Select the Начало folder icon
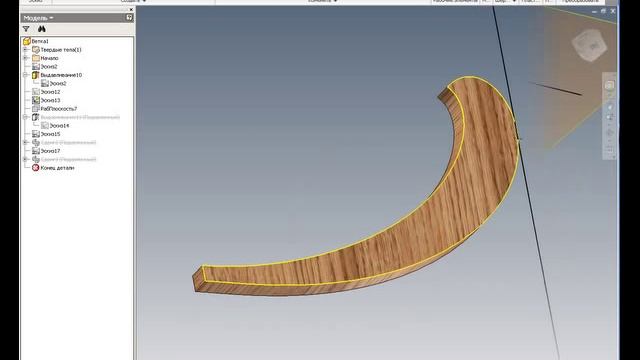Screen dimensions: 640x360 coord(36,58)
